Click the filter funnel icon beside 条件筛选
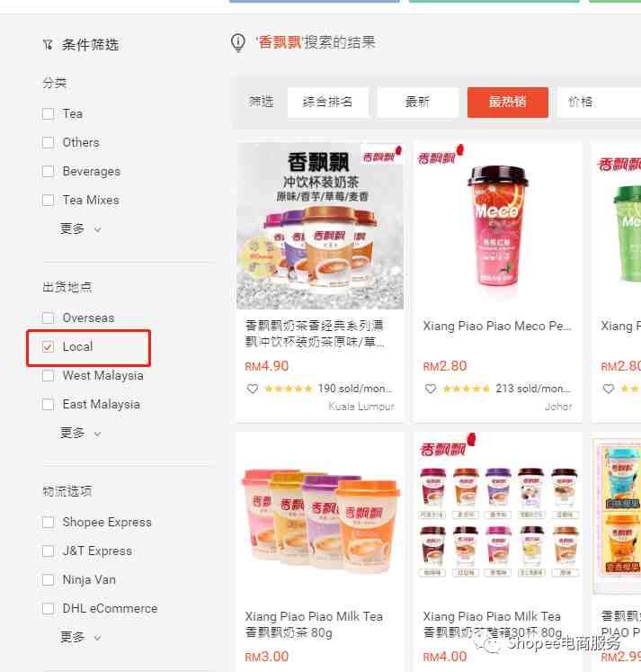This screenshot has width=641, height=672. point(48,45)
